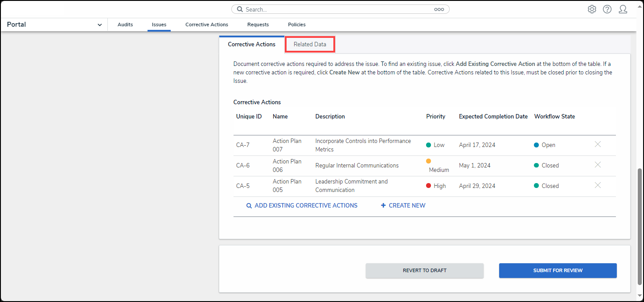
Task: Open Requests in the navigation bar
Action: (258, 25)
